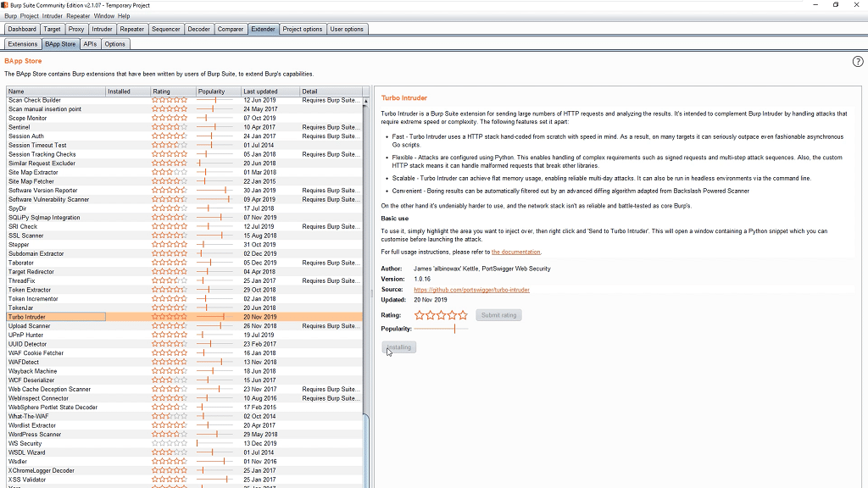Select the WebSphere Portlet State Decoder extension
The image size is (868, 488).
click(x=184, y=408)
